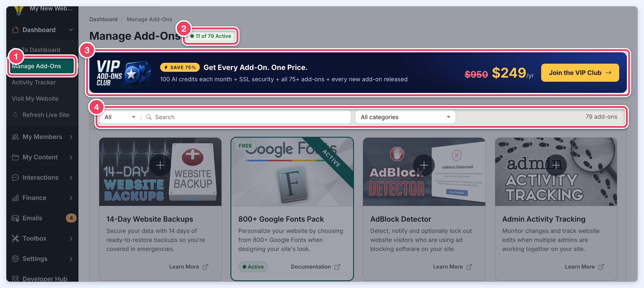
Task: Click Join the VIP Club button
Action: coord(580,72)
